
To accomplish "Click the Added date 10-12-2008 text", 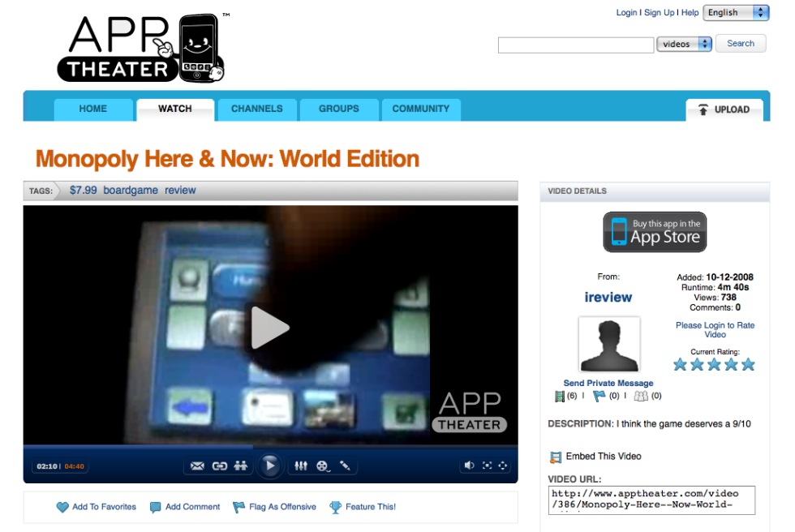I will tap(715, 277).
